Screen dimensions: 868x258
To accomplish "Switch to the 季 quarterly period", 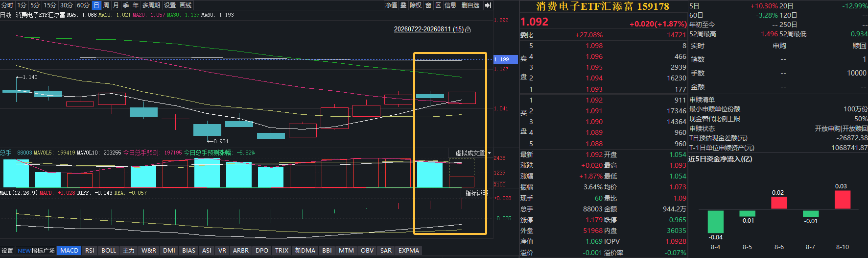I will point(126,5).
